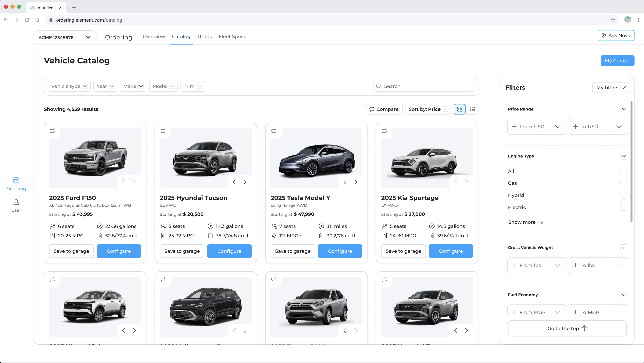Show next image of Kia Sportage
644x363 pixels.
click(466, 182)
